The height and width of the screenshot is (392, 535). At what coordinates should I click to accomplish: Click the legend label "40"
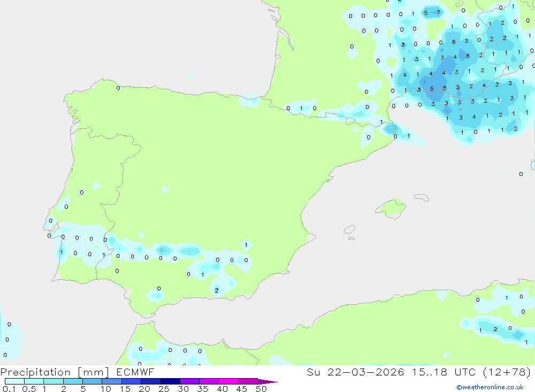222,389
